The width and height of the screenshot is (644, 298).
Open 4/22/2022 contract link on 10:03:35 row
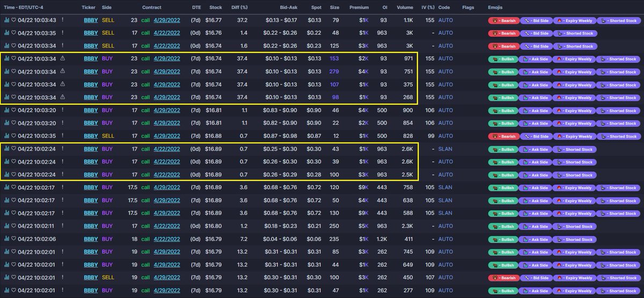click(x=166, y=33)
